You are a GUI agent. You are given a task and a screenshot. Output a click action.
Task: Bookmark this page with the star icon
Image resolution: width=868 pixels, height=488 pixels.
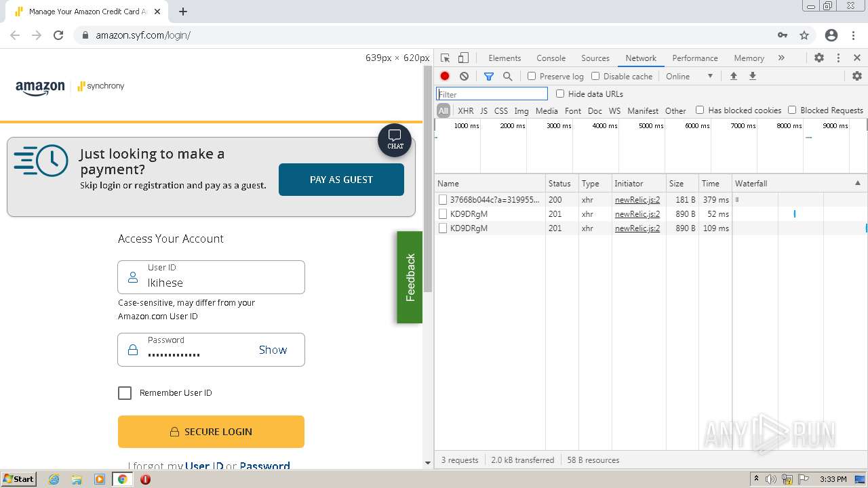[804, 35]
